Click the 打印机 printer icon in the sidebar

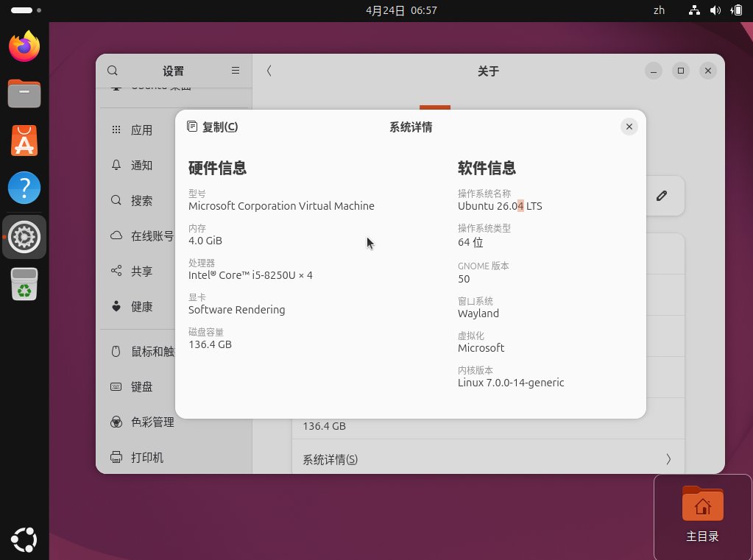coord(116,457)
